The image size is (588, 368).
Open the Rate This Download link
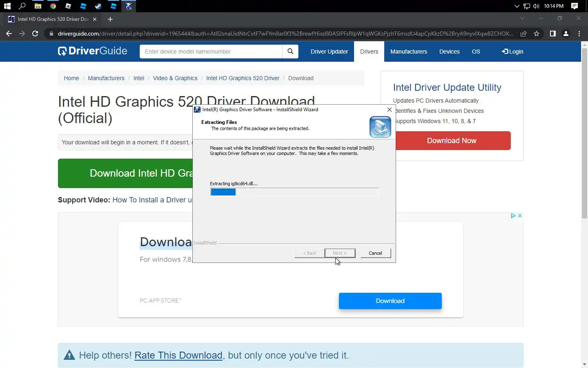click(178, 355)
